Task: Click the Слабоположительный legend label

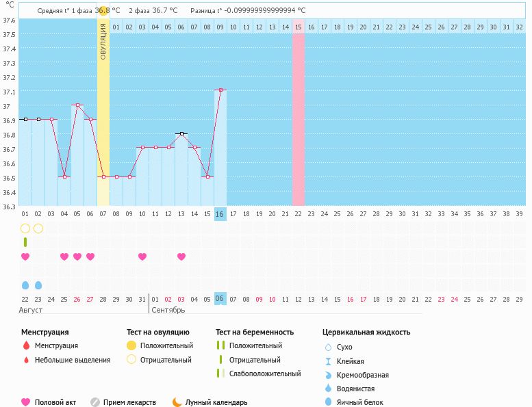Action: [x=265, y=373]
